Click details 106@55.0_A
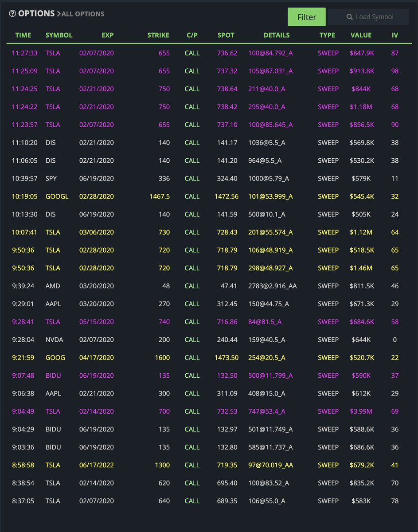The width and height of the screenshot is (418, 532). (x=267, y=501)
